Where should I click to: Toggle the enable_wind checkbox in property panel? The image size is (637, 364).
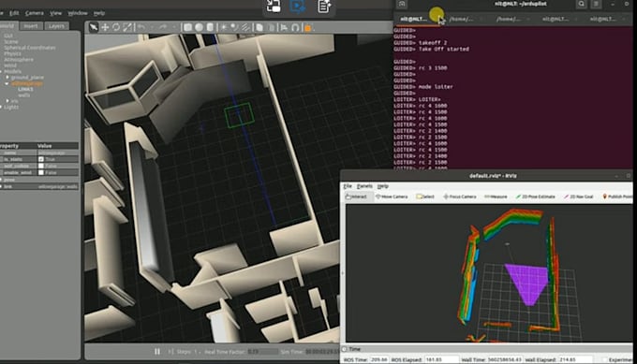coord(41,172)
